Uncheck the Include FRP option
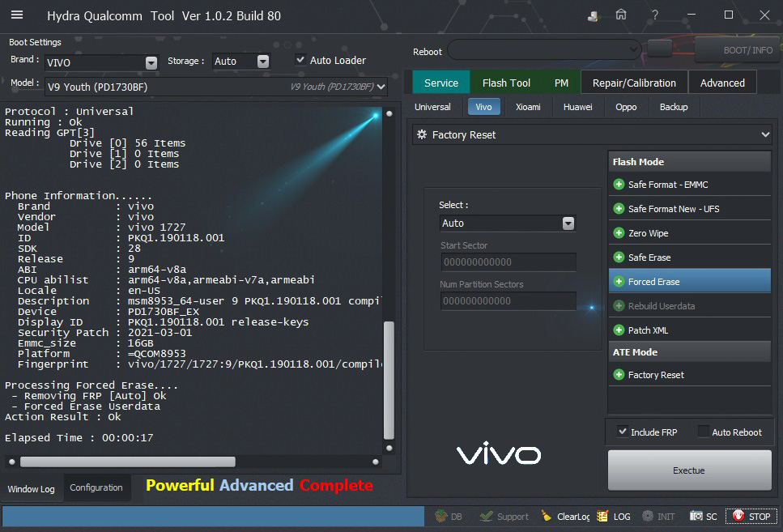Image resolution: width=783 pixels, height=532 pixels. tap(623, 432)
